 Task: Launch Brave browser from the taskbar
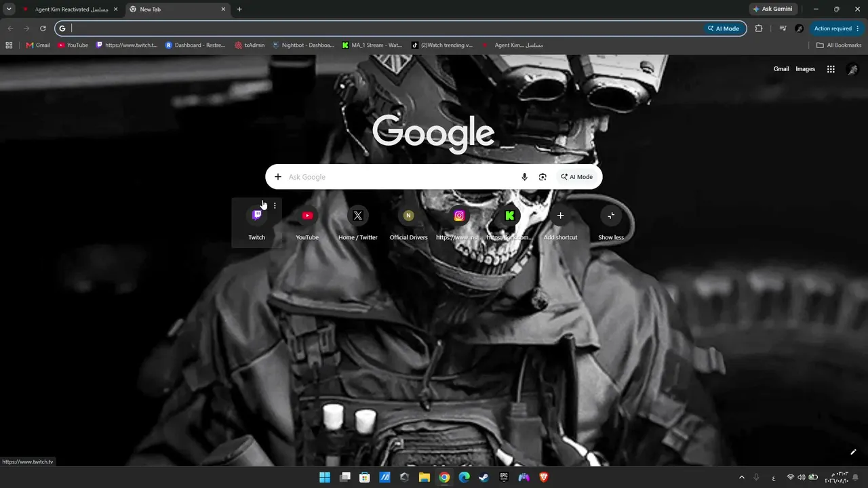(543, 477)
